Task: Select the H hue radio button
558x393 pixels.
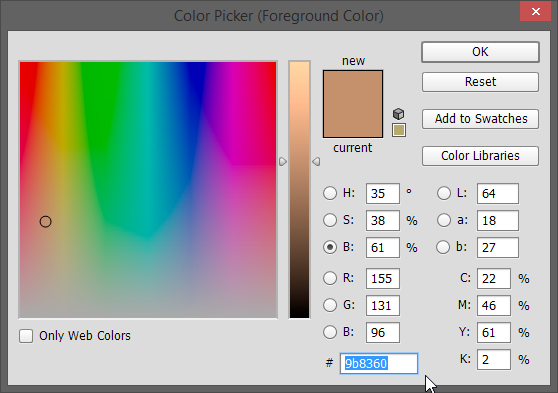Action: (x=330, y=193)
